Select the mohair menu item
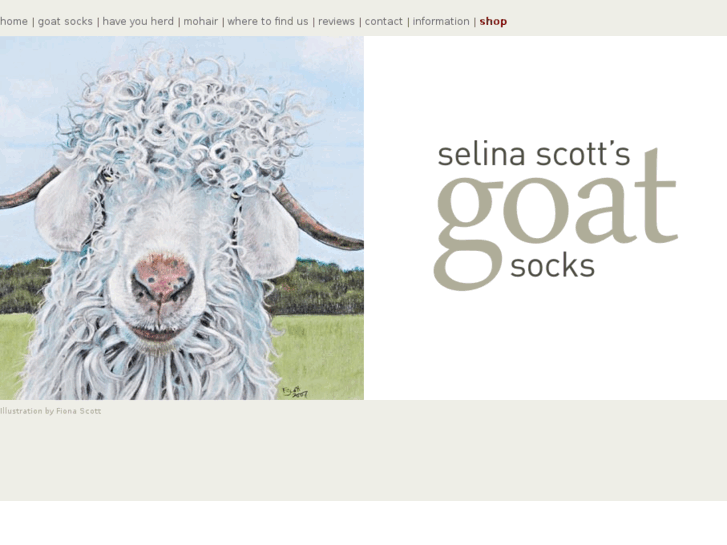Screen dimensions: 727x545 pyautogui.click(x=200, y=22)
